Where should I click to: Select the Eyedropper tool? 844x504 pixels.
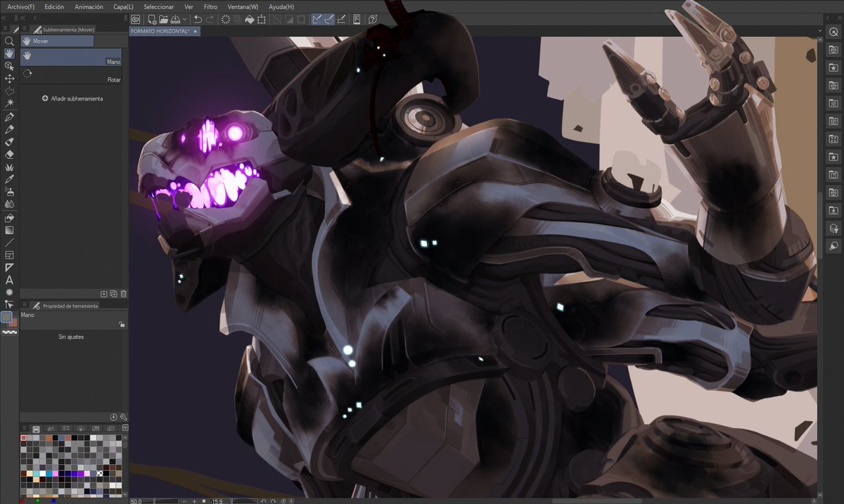click(x=10, y=179)
